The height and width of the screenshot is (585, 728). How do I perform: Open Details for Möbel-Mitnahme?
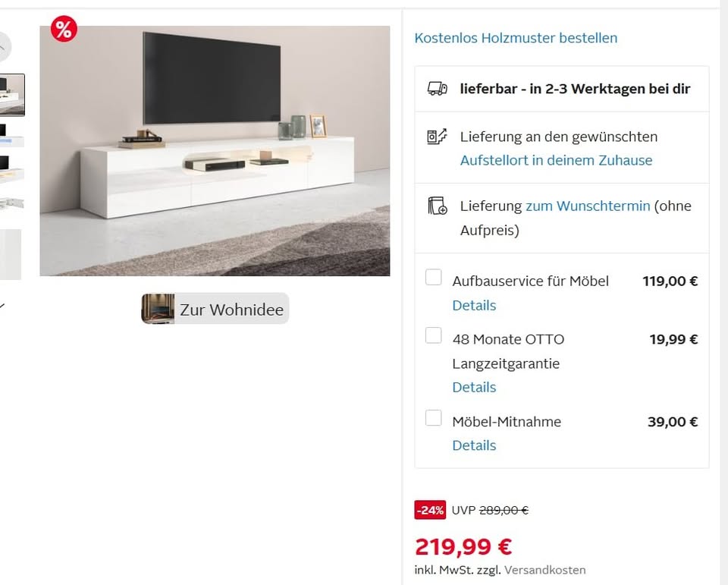474,445
